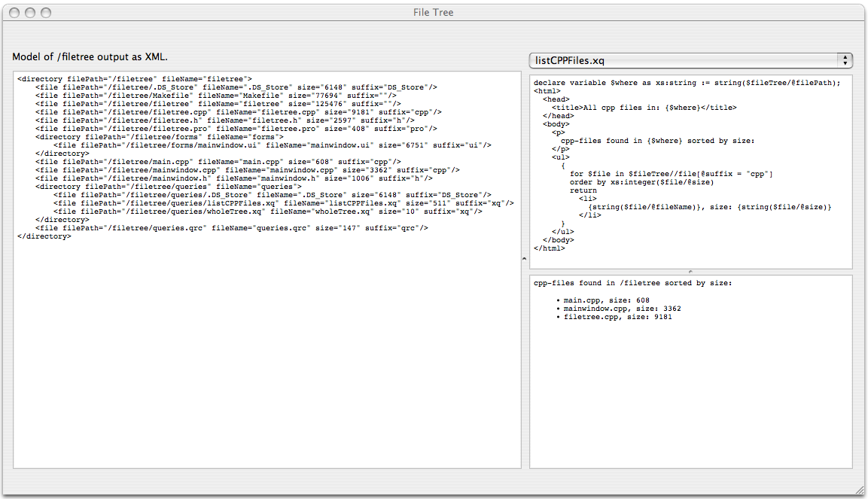Click the splitter handle above the output pane

pos(690,272)
